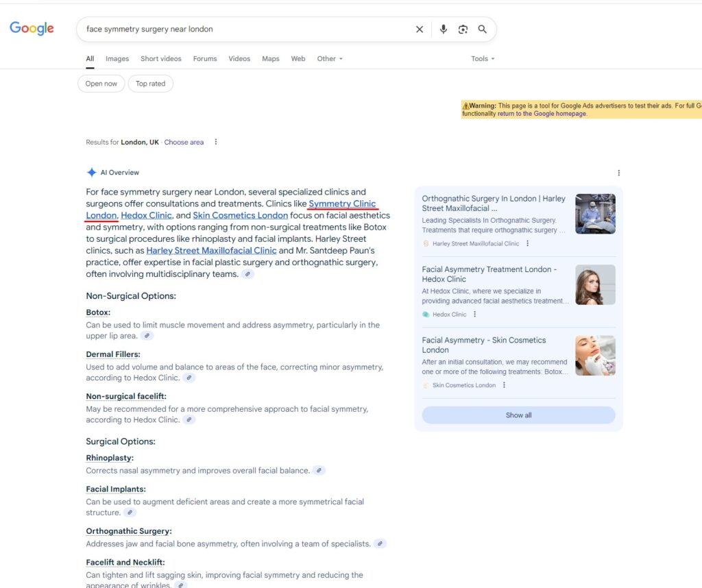Click the warning triangle icon in banner
Screen dimensions: 702x588
(465, 106)
